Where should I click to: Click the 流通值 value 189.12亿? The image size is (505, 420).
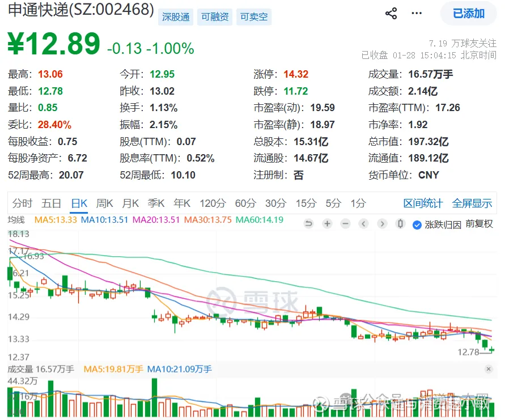[x=428, y=158]
